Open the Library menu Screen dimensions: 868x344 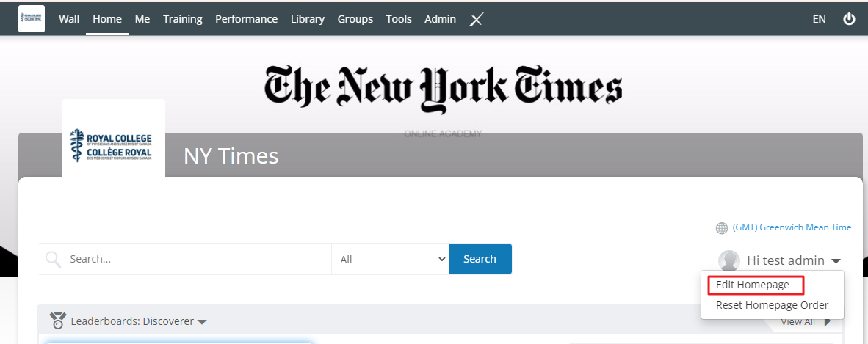pos(307,19)
